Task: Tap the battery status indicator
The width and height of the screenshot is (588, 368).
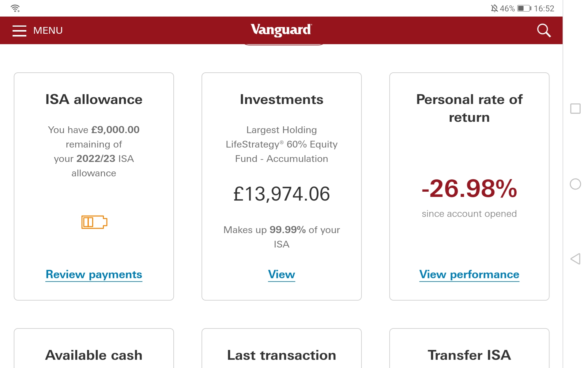Action: click(x=524, y=8)
